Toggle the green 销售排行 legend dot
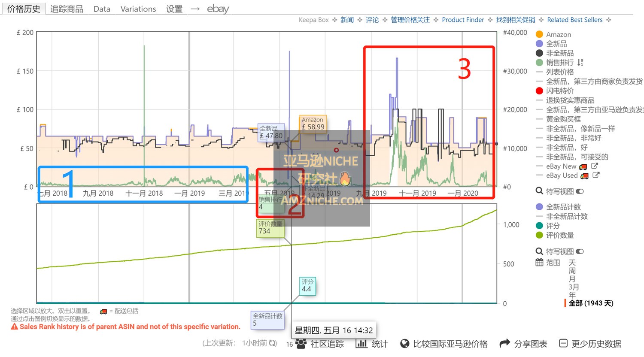Viewport: 644px width, 357px height. pyautogui.click(x=539, y=63)
